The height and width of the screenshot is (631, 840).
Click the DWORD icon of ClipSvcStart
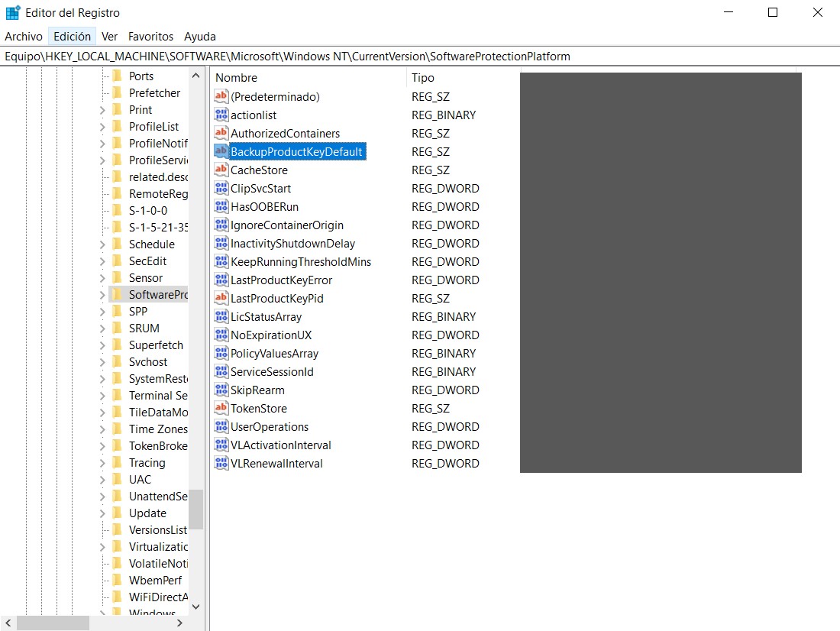point(221,188)
